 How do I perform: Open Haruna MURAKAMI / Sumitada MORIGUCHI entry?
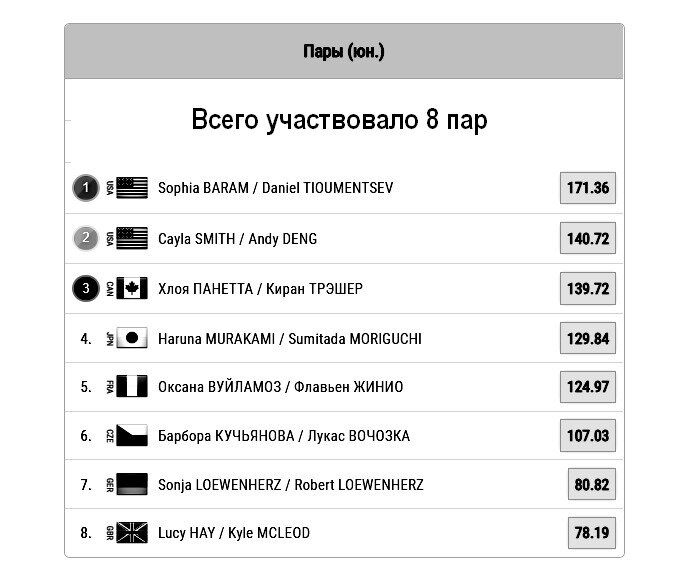pos(290,338)
